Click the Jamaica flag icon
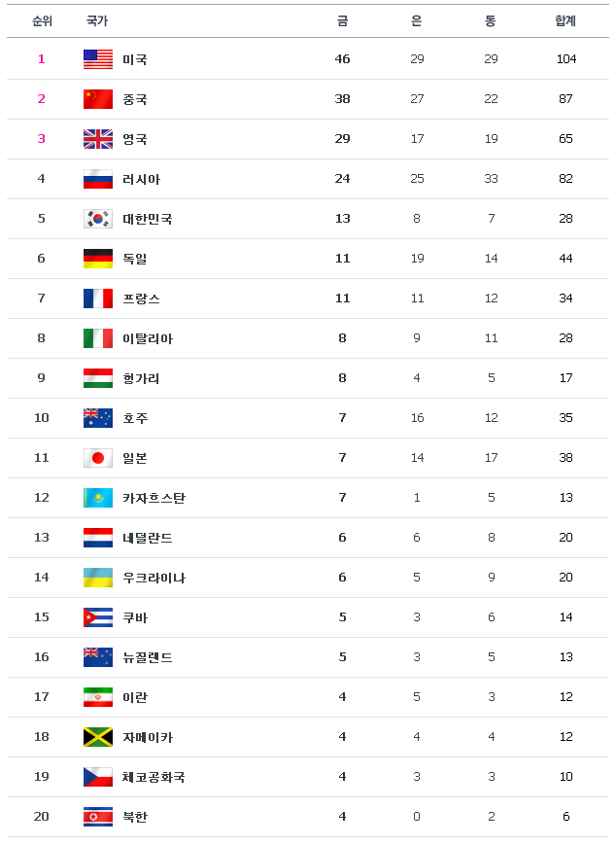Screen dimensions: 616x844 [x=98, y=737]
